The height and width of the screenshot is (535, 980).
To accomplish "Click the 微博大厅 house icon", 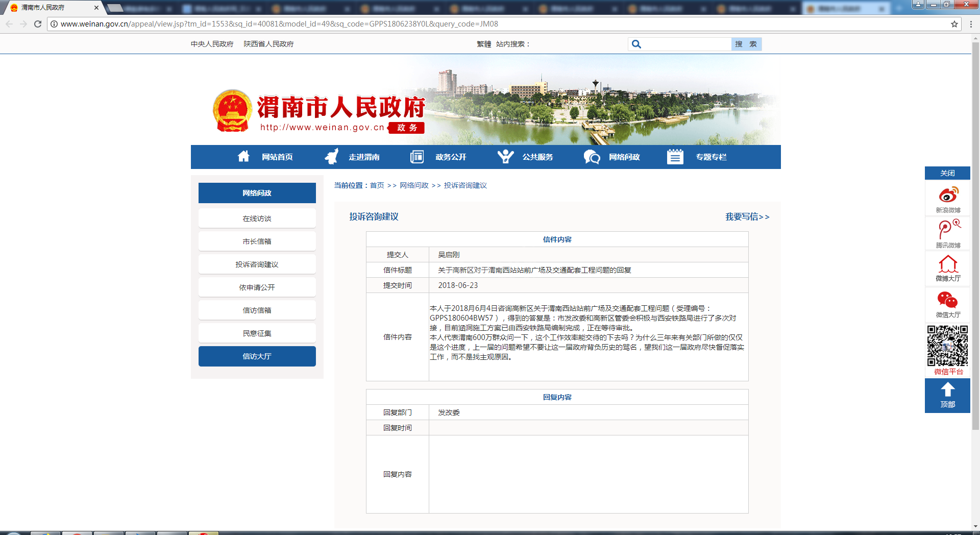I will click(948, 264).
